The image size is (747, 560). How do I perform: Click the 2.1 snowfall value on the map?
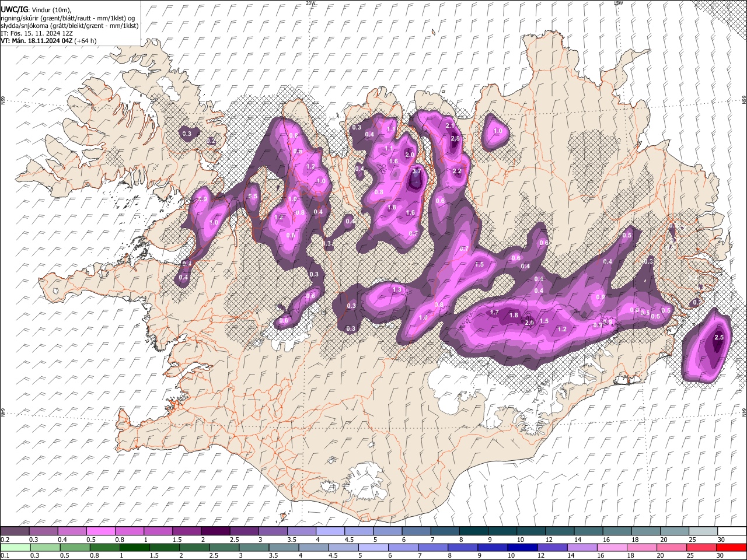point(450,125)
